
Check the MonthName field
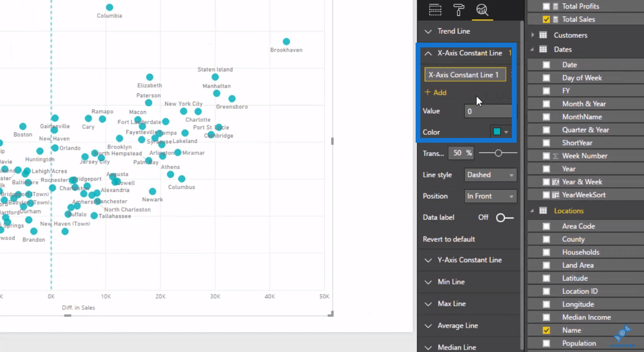point(546,117)
